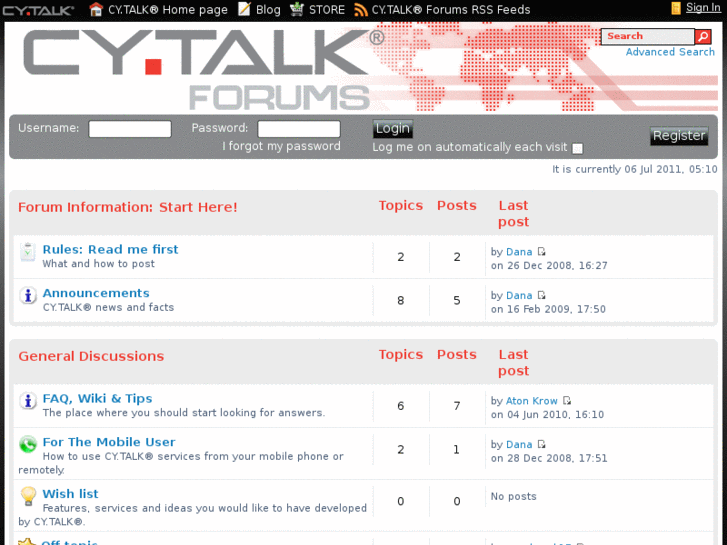The width and height of the screenshot is (727, 545).
Task: Open the Blog menu link
Action: [268, 10]
